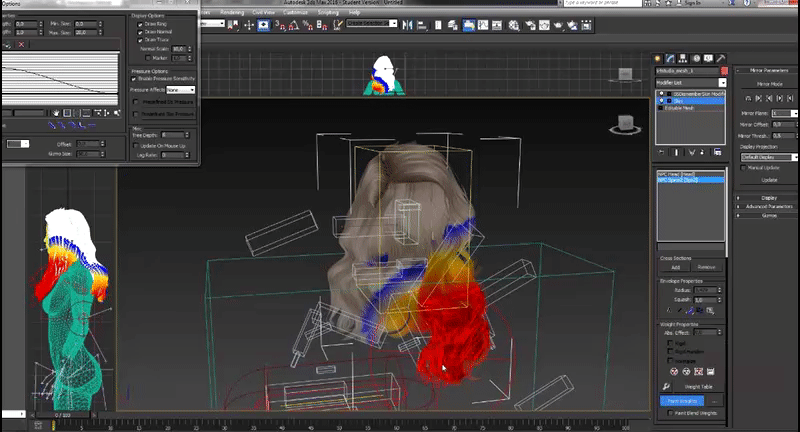This screenshot has height=432, width=800.
Task: Open the Create Selection Set dropdown
Action: pos(371,23)
